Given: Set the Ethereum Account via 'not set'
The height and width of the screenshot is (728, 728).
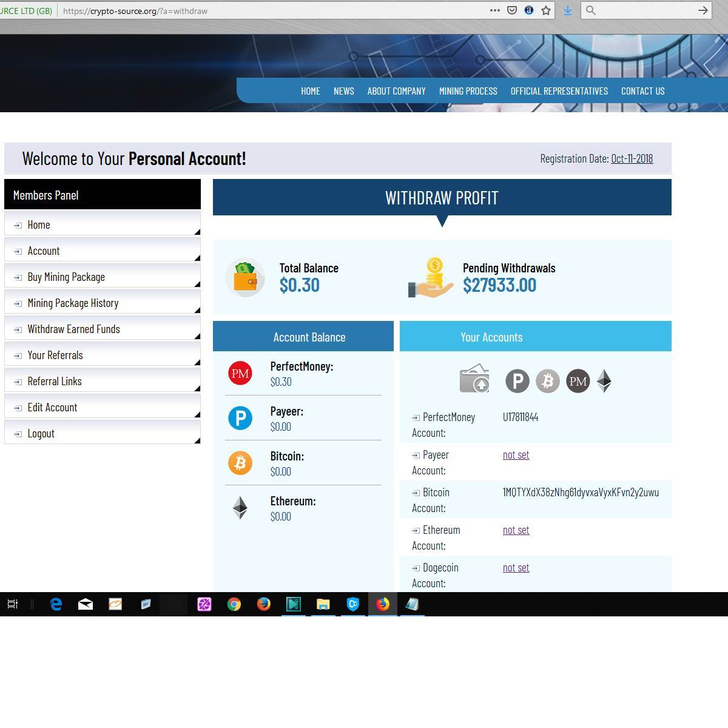Looking at the screenshot, I should pos(516,530).
